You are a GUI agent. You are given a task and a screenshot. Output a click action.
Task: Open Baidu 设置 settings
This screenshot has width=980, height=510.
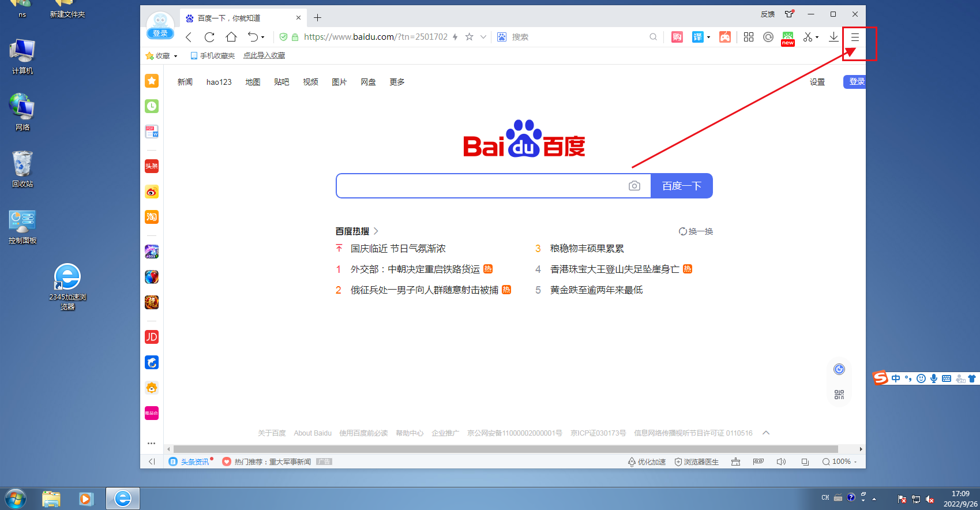pyautogui.click(x=817, y=82)
